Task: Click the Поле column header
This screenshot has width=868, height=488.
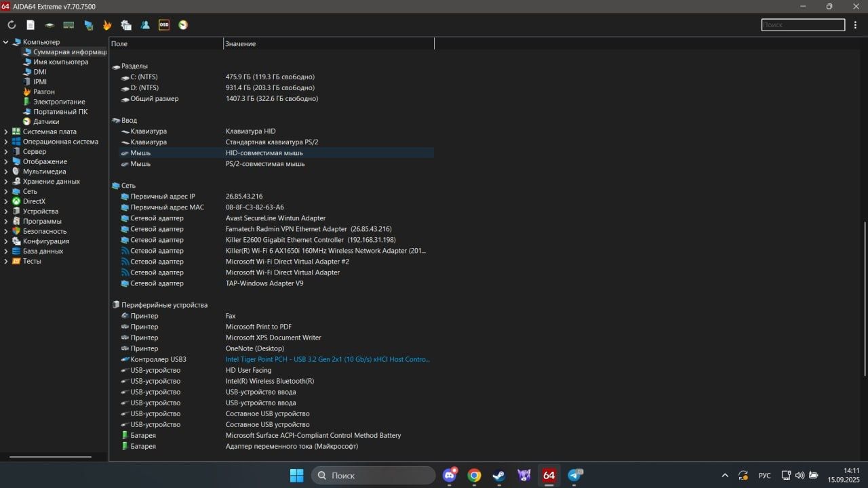Action: click(166, 43)
